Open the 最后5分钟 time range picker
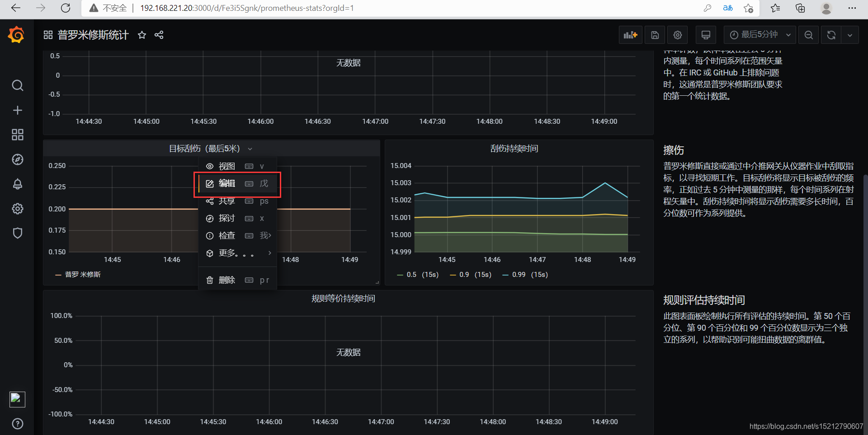This screenshot has height=435, width=868. coord(759,35)
